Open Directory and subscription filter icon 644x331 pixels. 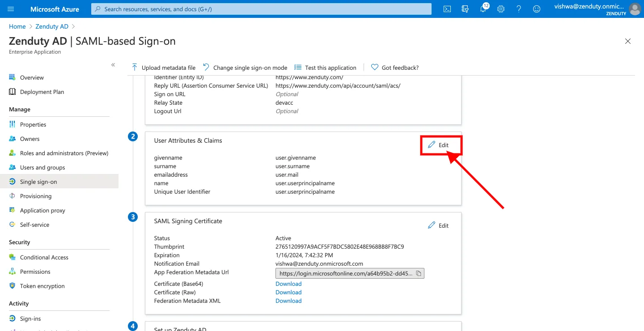[x=465, y=9]
